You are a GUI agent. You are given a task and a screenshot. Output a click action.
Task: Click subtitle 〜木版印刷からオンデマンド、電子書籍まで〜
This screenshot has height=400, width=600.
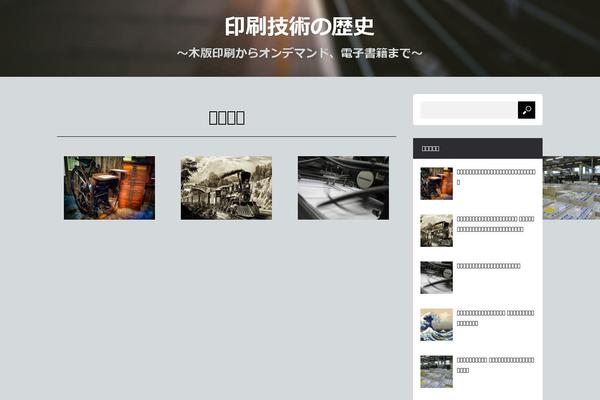[300, 53]
